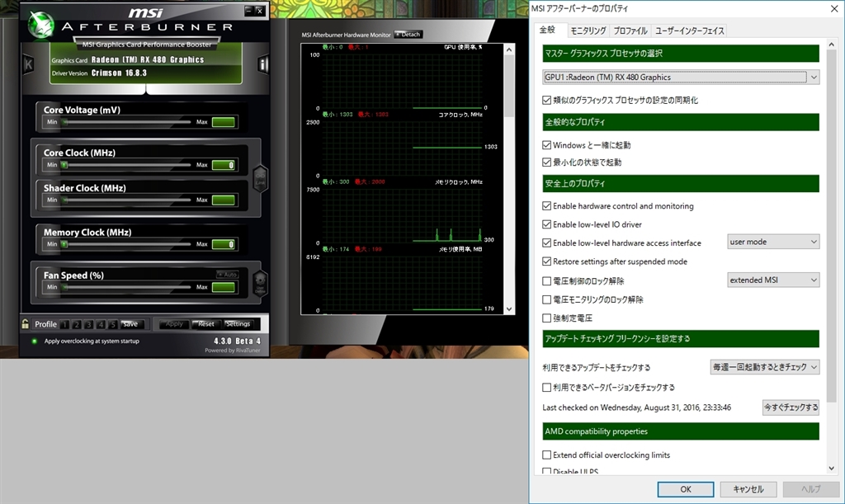Close the MSI properties dialog

(x=833, y=8)
